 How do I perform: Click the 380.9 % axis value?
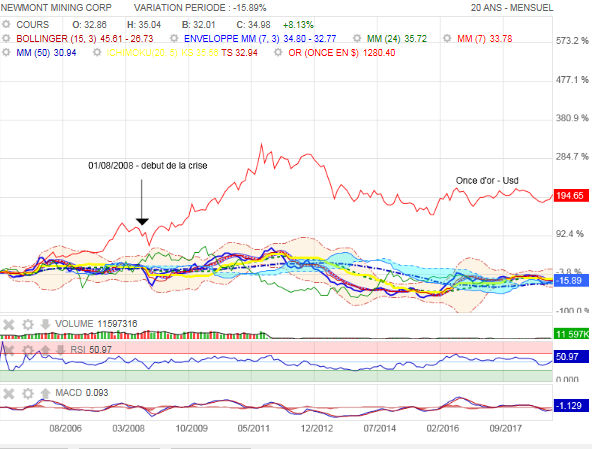pyautogui.click(x=572, y=118)
